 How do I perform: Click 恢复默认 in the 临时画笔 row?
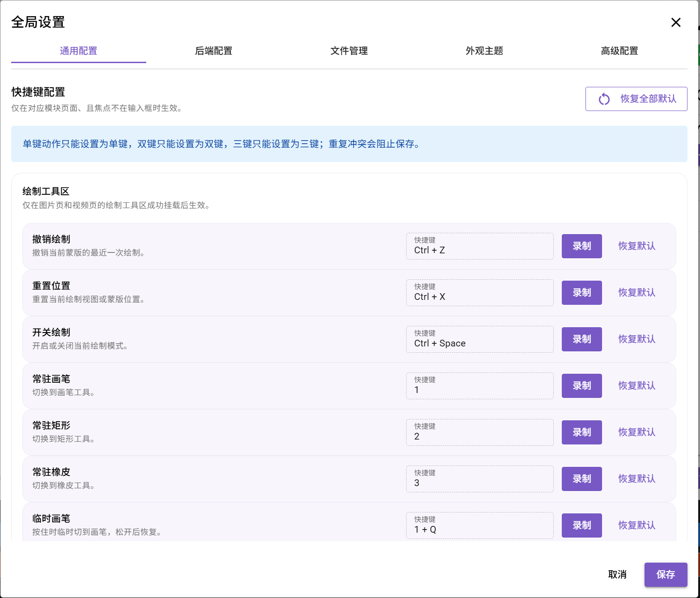click(637, 525)
